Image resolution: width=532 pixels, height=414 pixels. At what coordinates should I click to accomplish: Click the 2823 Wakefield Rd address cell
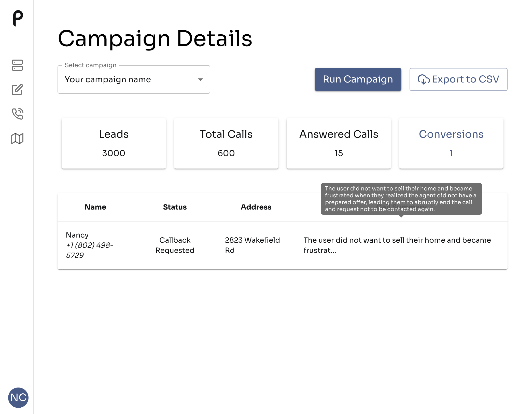[x=253, y=245]
